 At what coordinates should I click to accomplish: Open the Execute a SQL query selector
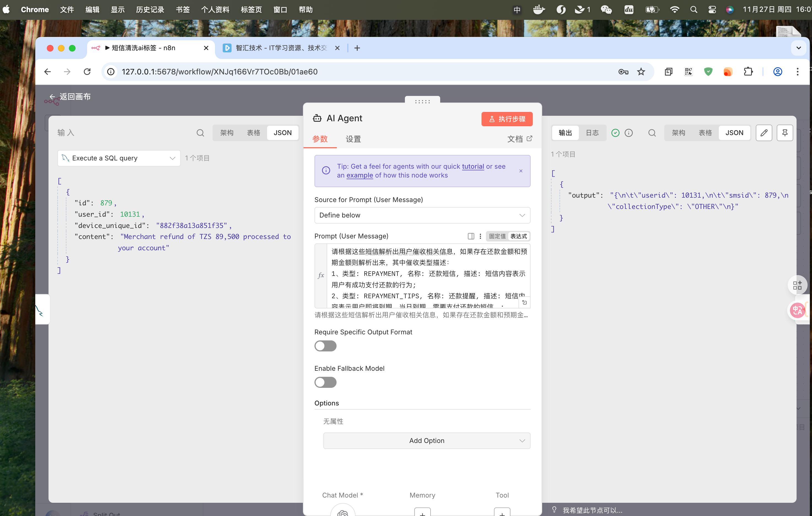pyautogui.click(x=119, y=158)
